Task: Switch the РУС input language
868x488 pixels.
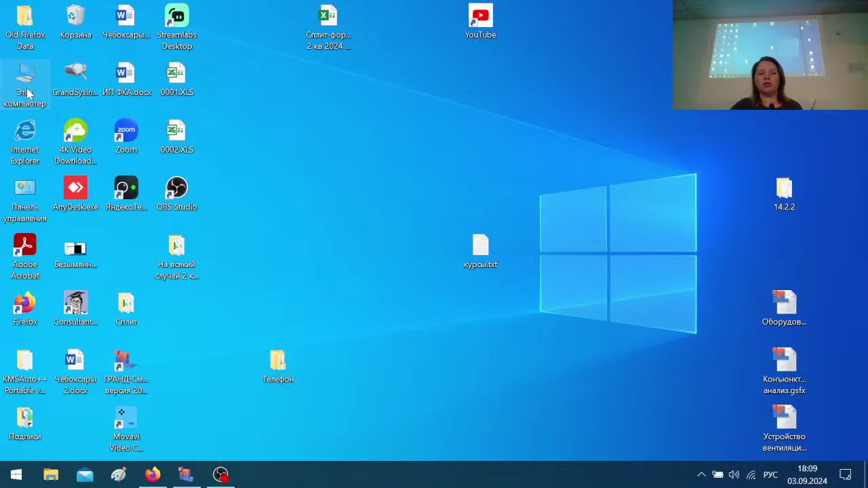Action: pos(770,474)
